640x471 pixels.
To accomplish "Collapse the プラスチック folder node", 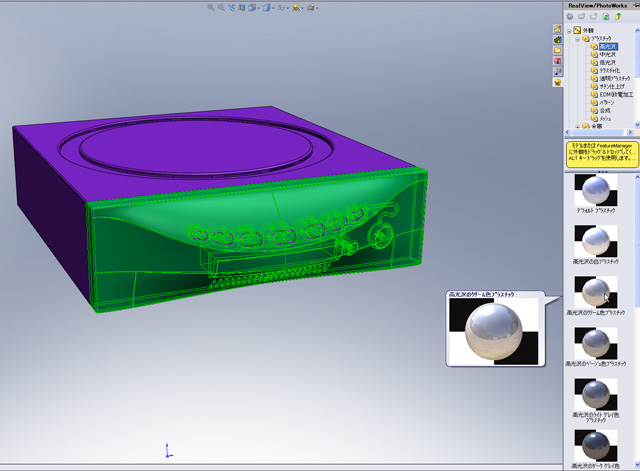I will [575, 38].
